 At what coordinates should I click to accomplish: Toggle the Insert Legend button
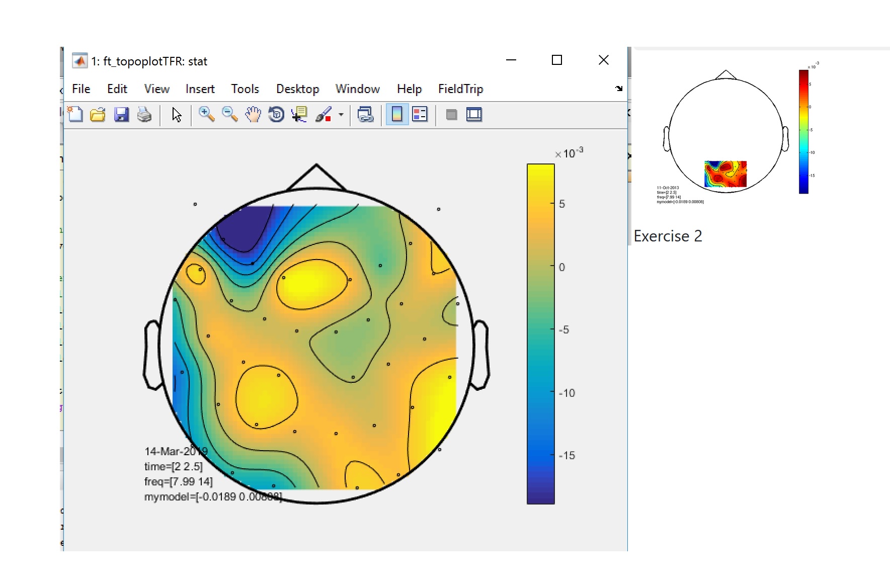420,115
